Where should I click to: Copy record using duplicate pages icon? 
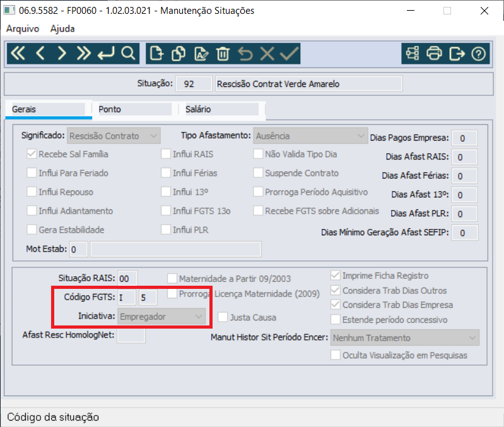tap(179, 54)
